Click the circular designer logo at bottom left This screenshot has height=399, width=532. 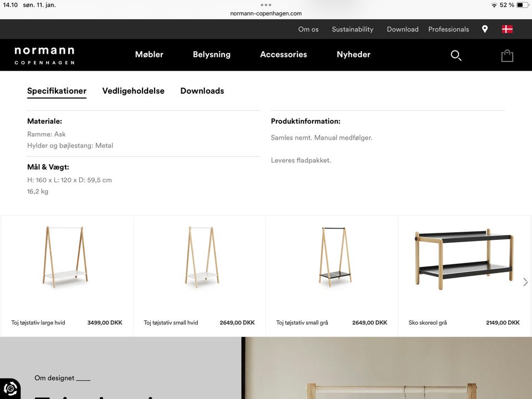(9, 388)
